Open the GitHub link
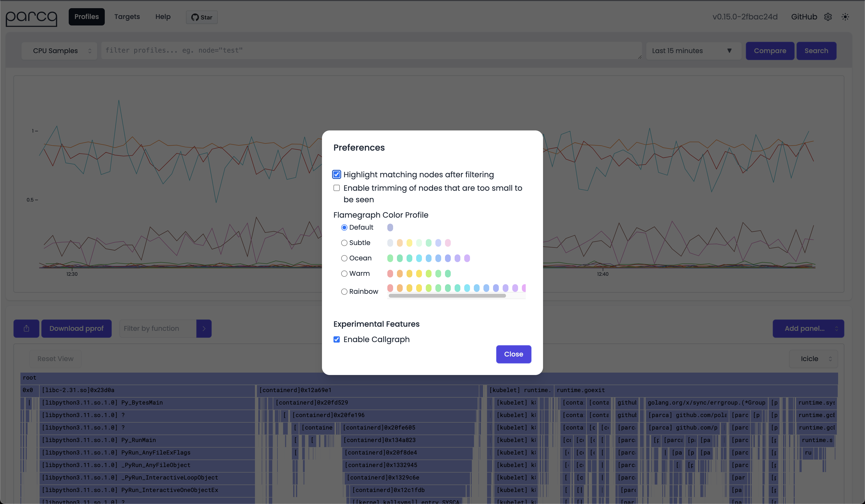 point(804,17)
